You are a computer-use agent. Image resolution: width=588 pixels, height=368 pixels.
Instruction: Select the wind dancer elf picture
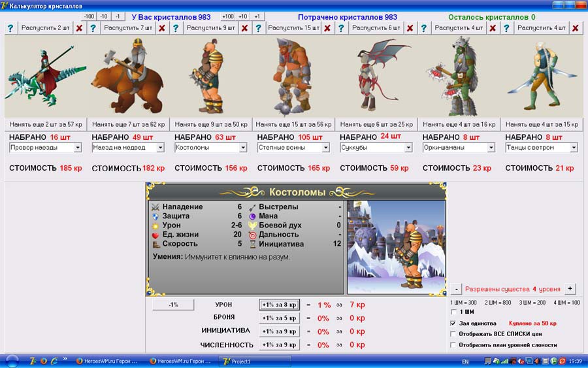click(x=542, y=76)
